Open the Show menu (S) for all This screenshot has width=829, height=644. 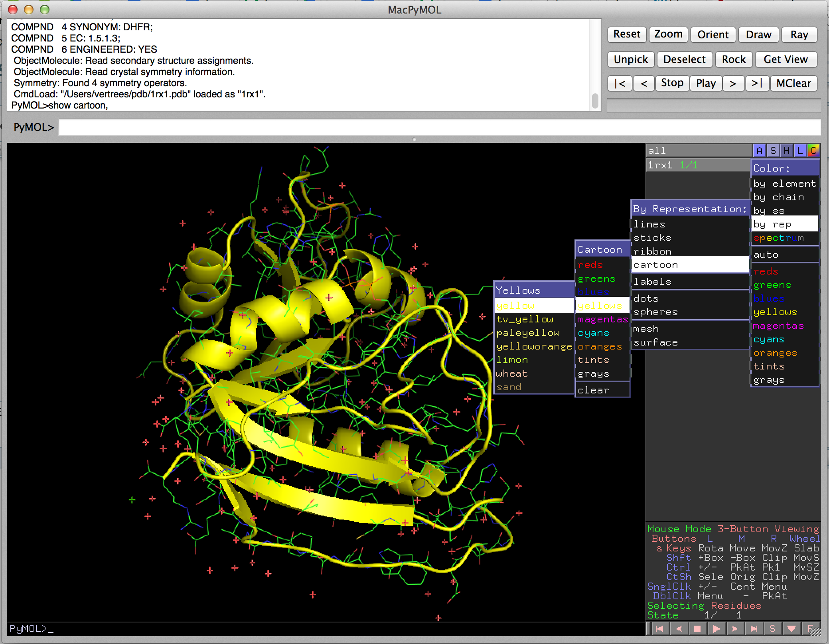(x=773, y=150)
